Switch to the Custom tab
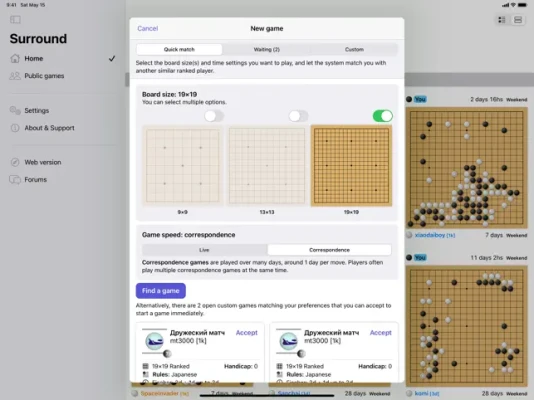 (354, 49)
